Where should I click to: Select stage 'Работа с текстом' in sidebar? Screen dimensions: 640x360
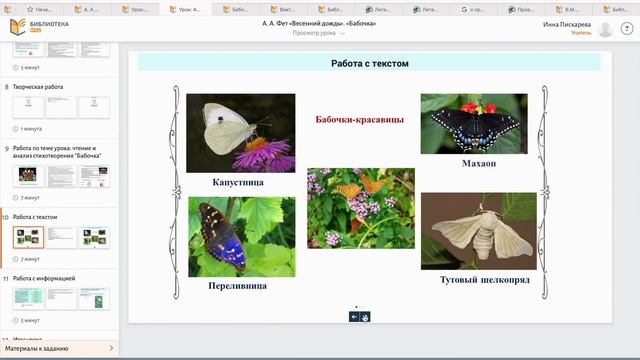coord(35,217)
